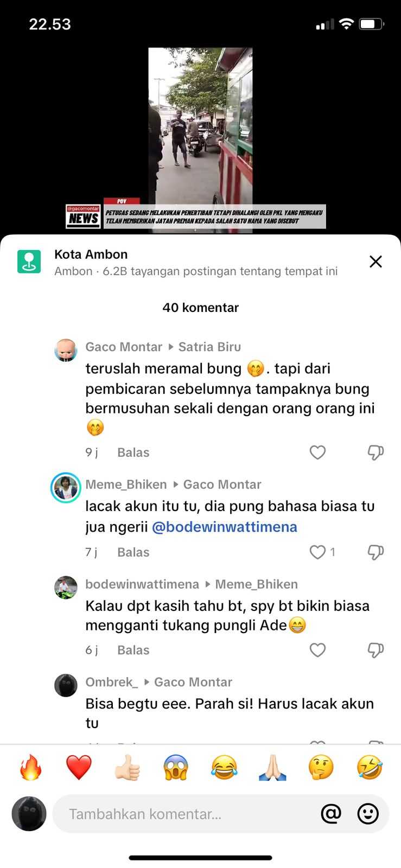This screenshot has width=401, height=868.
Task: Tap the fire emoji quick reaction
Action: pyautogui.click(x=30, y=768)
